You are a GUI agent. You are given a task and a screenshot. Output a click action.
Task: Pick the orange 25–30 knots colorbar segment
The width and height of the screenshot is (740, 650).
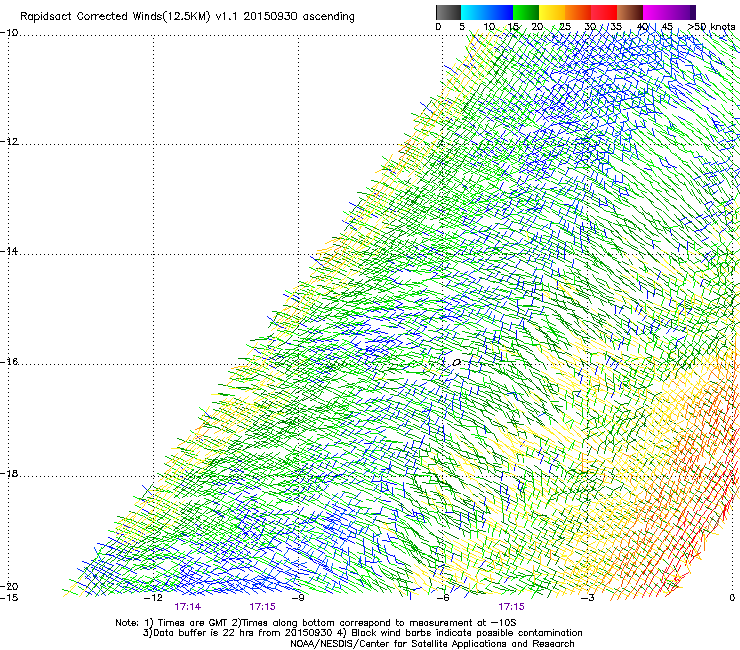tap(578, 12)
